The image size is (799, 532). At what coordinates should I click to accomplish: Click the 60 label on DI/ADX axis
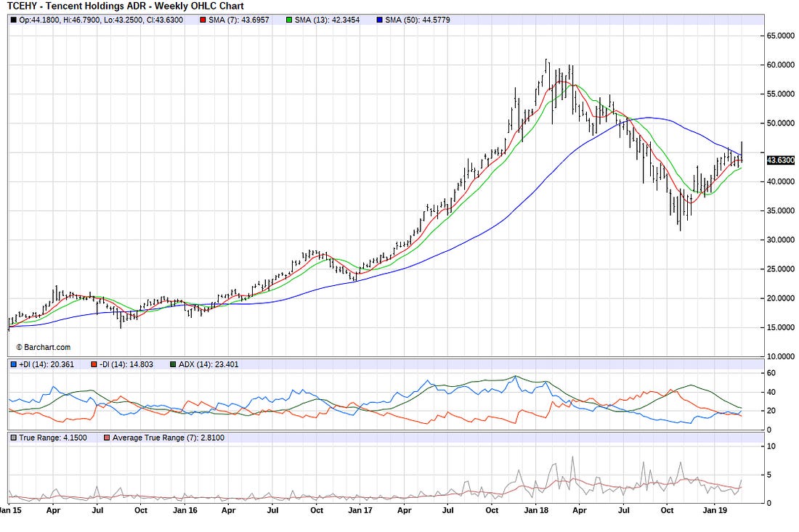click(771, 373)
